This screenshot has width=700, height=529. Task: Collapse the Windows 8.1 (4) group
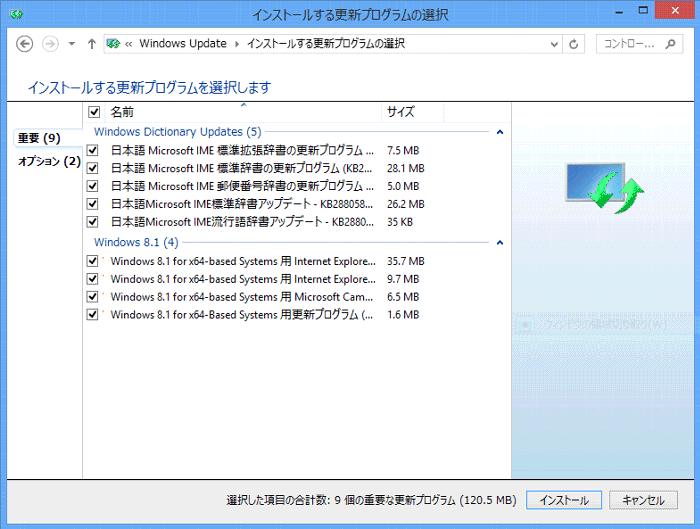click(500, 243)
